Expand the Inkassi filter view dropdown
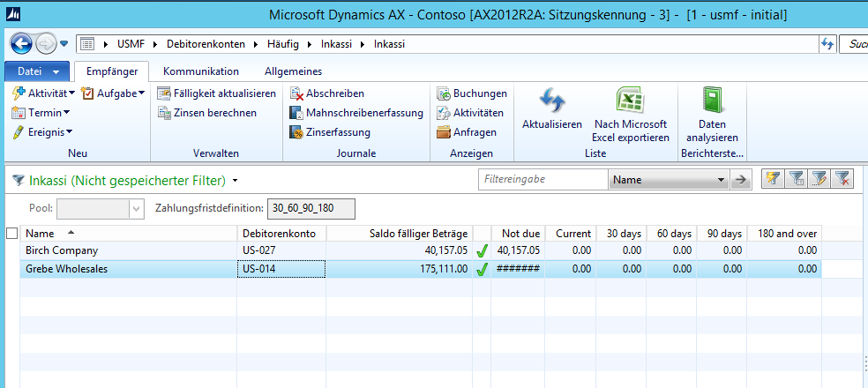 [235, 181]
